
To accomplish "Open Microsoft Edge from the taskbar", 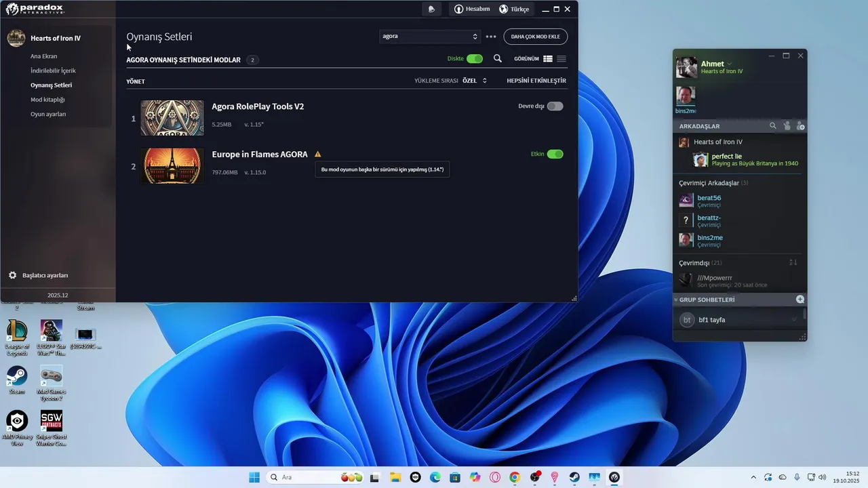I will 435,477.
